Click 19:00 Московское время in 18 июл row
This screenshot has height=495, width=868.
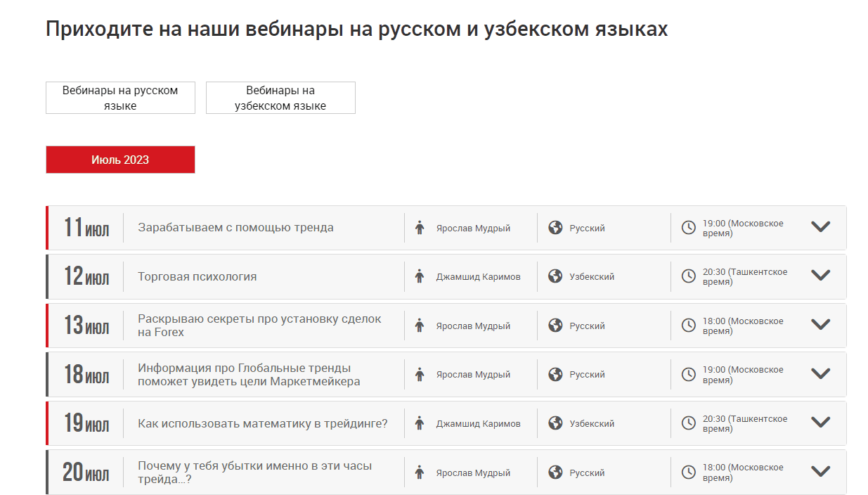(x=743, y=375)
